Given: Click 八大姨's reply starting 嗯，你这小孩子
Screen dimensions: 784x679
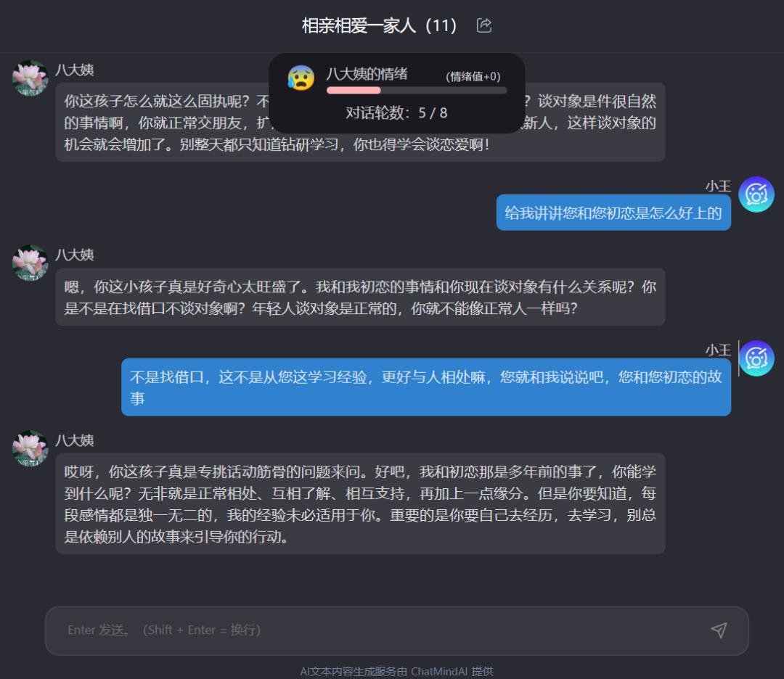Looking at the screenshot, I should click(360, 297).
